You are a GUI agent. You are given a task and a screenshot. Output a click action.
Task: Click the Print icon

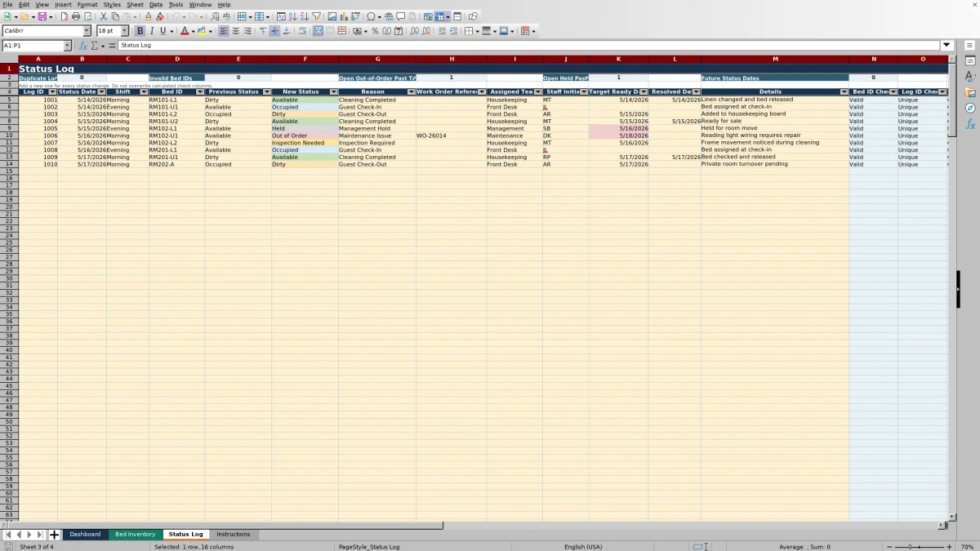coord(76,16)
